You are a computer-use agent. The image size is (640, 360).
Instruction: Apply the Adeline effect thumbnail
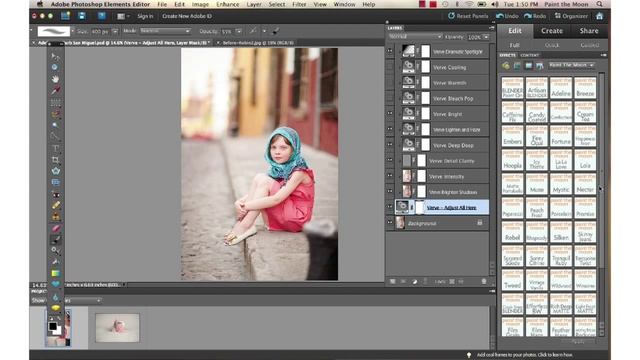point(560,88)
